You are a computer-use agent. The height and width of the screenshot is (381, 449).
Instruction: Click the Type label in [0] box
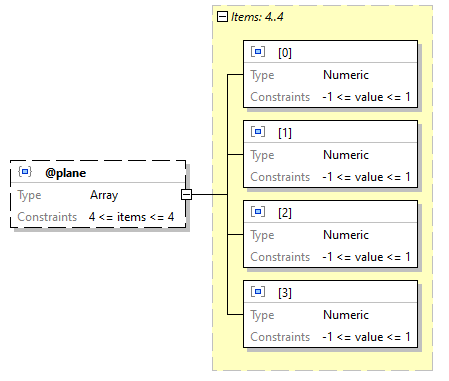click(x=262, y=76)
